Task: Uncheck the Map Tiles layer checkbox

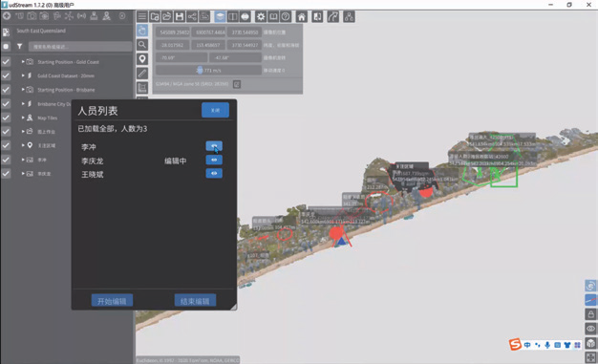Action: click(x=6, y=118)
